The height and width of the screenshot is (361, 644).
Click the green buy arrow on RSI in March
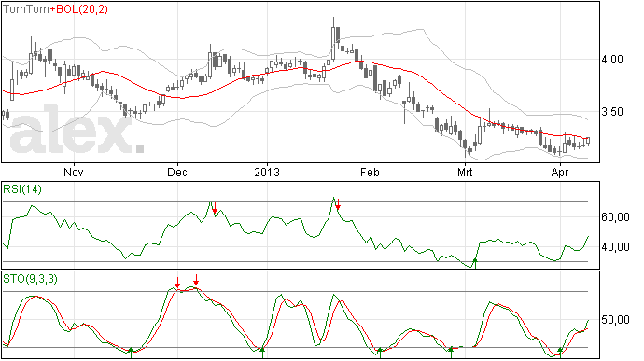(475, 263)
